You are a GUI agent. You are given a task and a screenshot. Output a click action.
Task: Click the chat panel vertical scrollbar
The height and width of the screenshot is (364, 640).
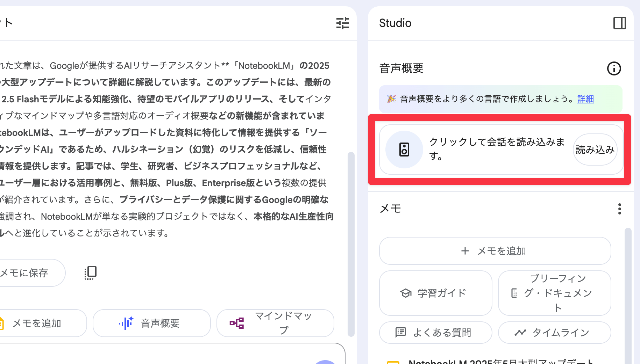(351, 245)
